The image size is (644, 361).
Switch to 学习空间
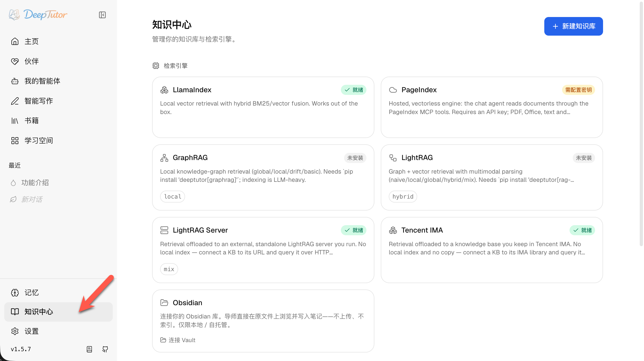click(58, 141)
